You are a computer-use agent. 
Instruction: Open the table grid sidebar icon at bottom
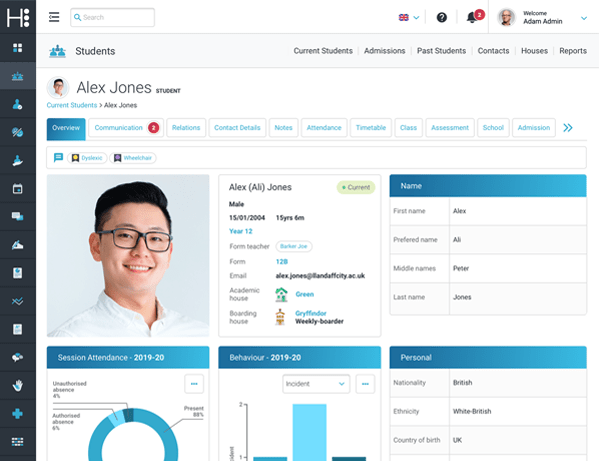[18, 442]
